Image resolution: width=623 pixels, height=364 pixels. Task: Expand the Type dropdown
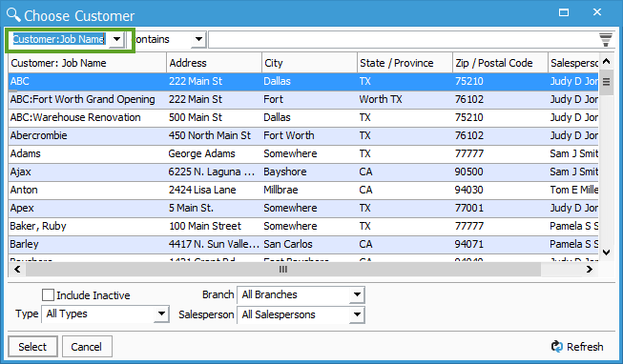point(161,313)
